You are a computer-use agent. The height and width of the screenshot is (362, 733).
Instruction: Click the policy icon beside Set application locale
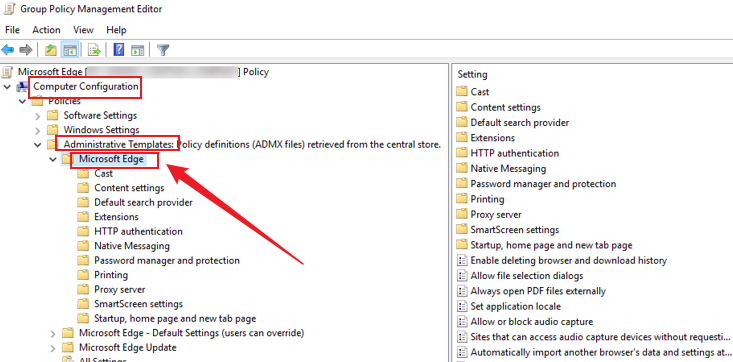tap(462, 306)
